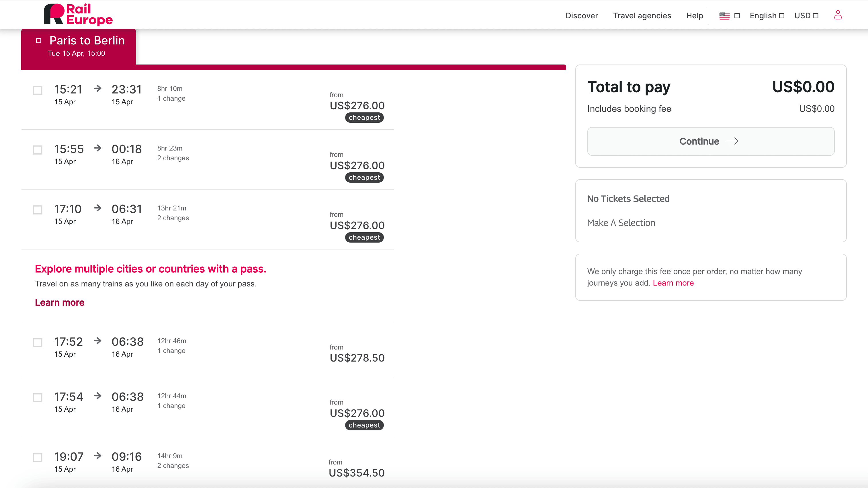This screenshot has height=488, width=868.
Task: Click the cheapest badge under the 15:55 fare
Action: (364, 177)
